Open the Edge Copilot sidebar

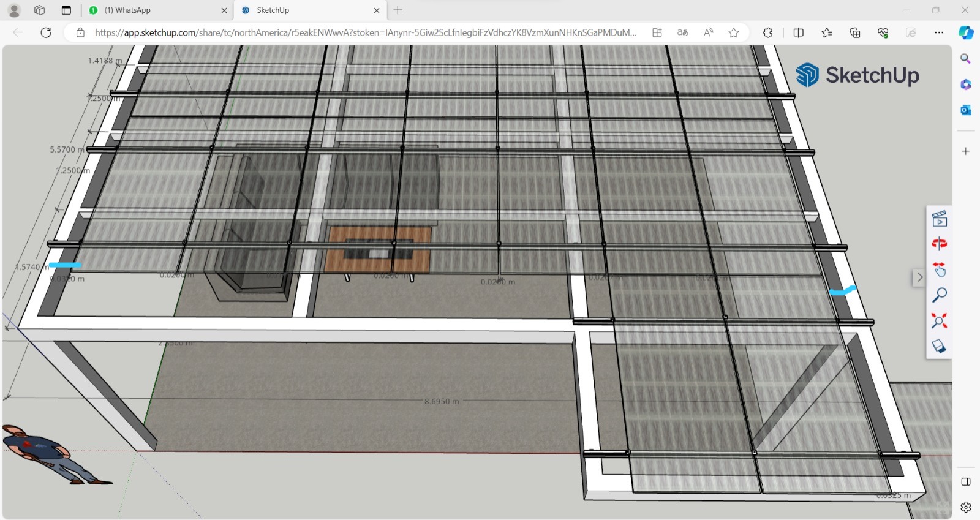pyautogui.click(x=966, y=32)
